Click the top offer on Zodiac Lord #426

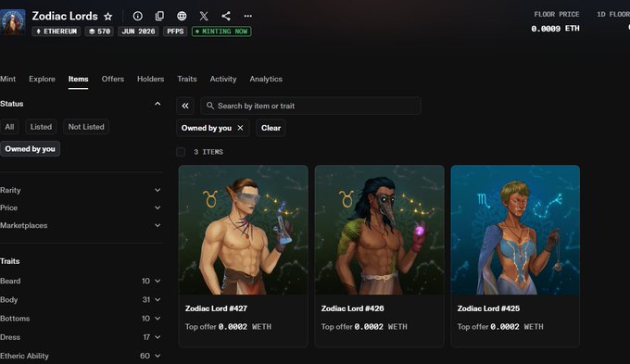tap(364, 327)
